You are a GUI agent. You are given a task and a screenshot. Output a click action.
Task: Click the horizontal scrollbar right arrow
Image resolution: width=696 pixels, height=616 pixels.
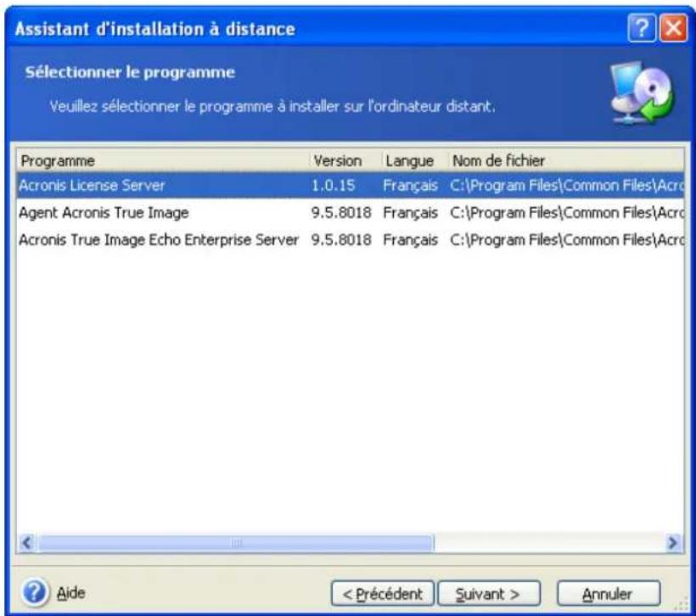click(x=673, y=542)
